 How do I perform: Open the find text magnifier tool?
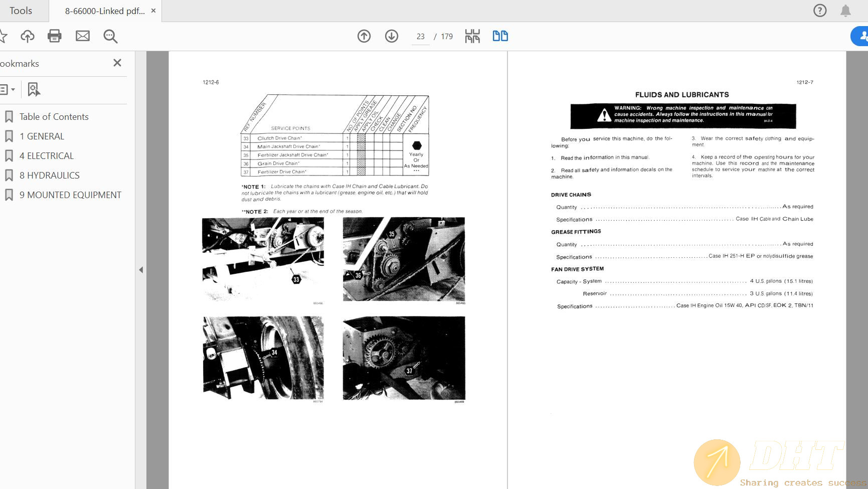[110, 36]
